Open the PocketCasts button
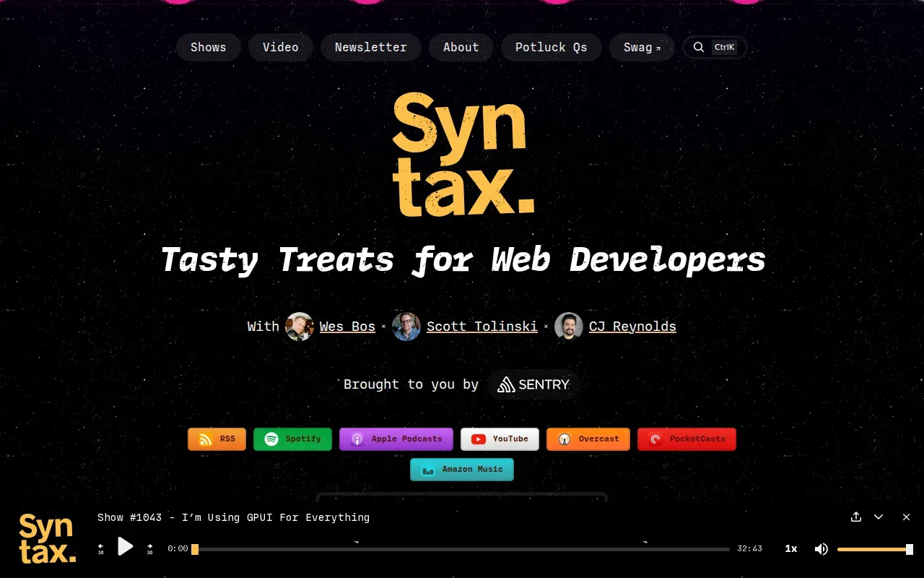 coord(687,439)
